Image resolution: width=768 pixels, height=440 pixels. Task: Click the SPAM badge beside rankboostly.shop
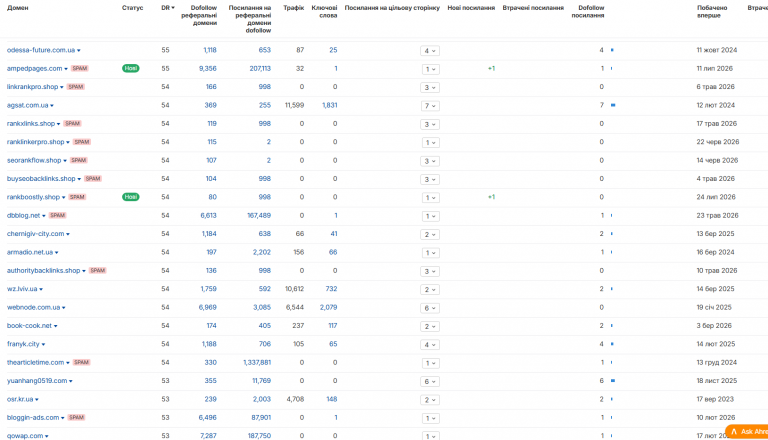tap(77, 197)
